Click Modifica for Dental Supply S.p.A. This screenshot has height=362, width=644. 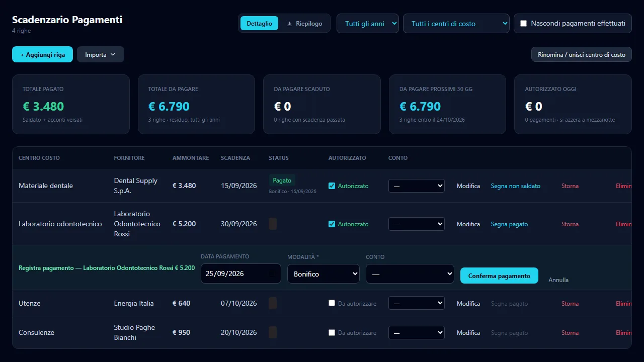[x=468, y=186]
